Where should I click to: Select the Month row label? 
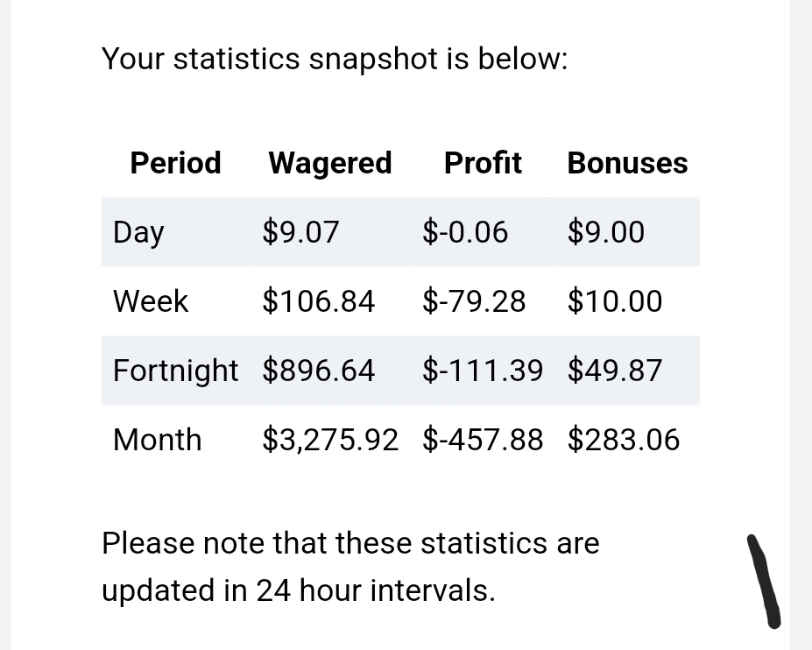[157, 440]
